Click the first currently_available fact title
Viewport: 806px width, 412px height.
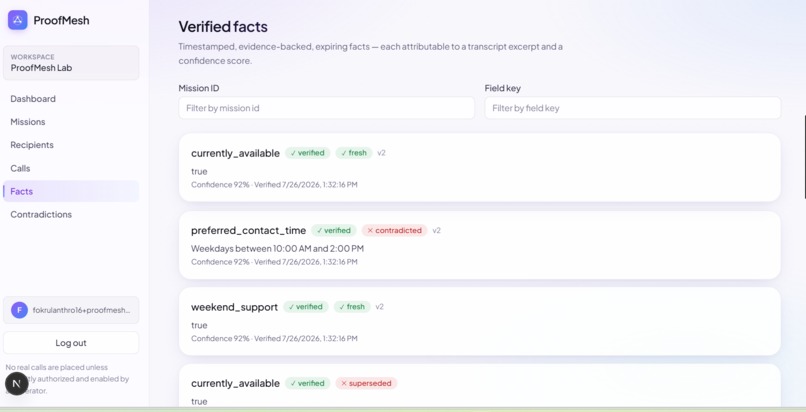point(235,153)
